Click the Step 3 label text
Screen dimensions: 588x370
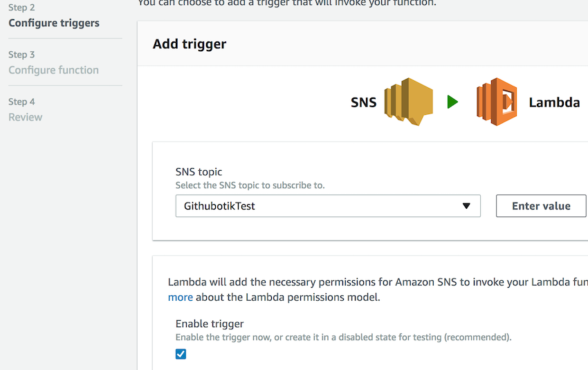[x=21, y=55]
